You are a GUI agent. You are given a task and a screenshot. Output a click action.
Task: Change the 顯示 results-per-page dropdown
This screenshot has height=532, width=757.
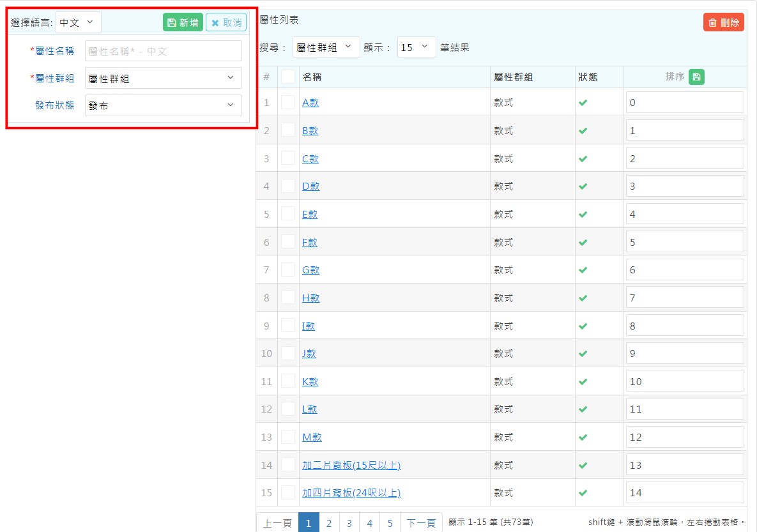pos(416,47)
